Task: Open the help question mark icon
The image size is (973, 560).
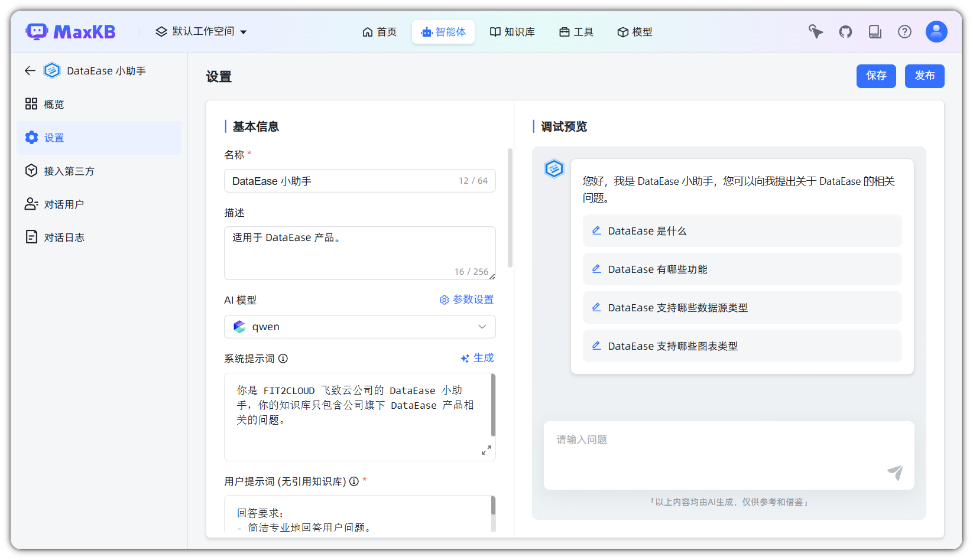Action: [904, 32]
